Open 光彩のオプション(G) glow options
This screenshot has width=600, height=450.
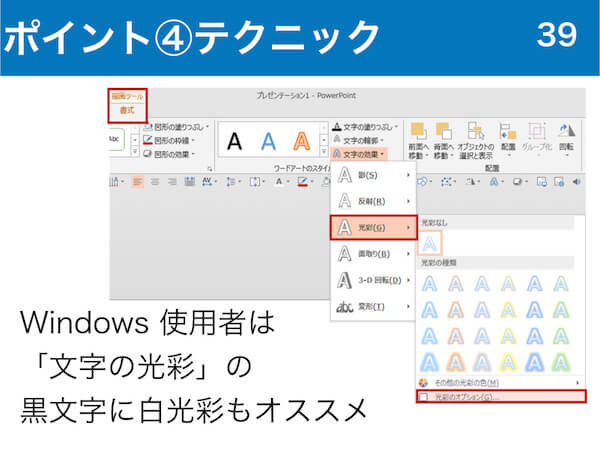[x=501, y=396]
